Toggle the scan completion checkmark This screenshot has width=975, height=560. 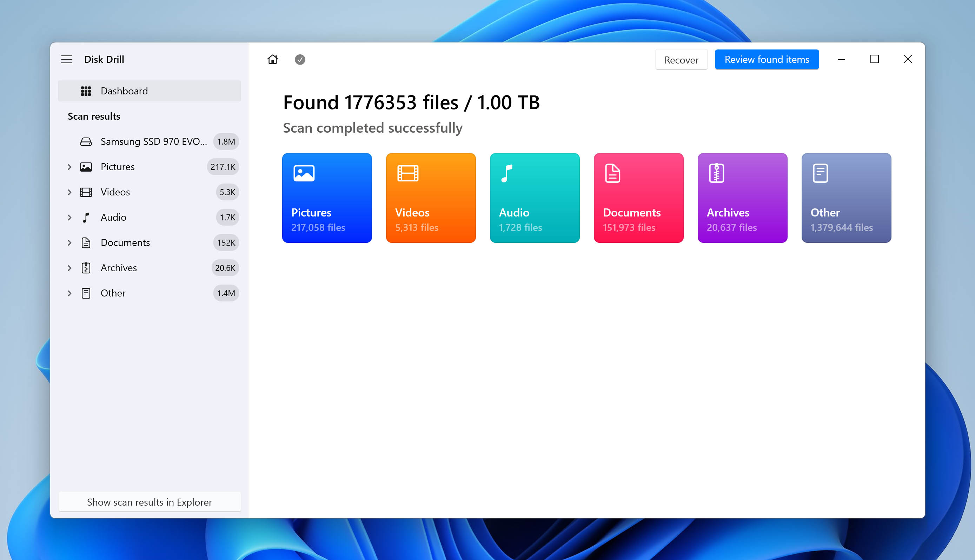coord(299,60)
